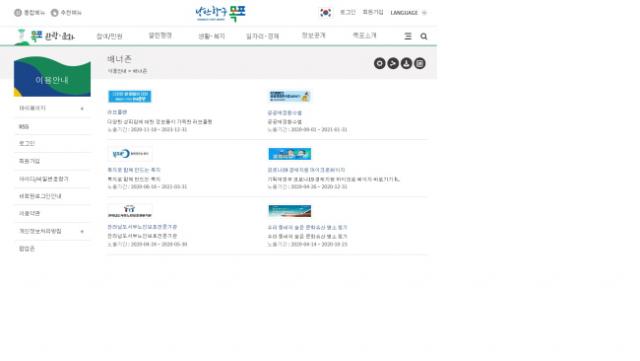Click 회원가입 in the top-right header

[x=373, y=12]
